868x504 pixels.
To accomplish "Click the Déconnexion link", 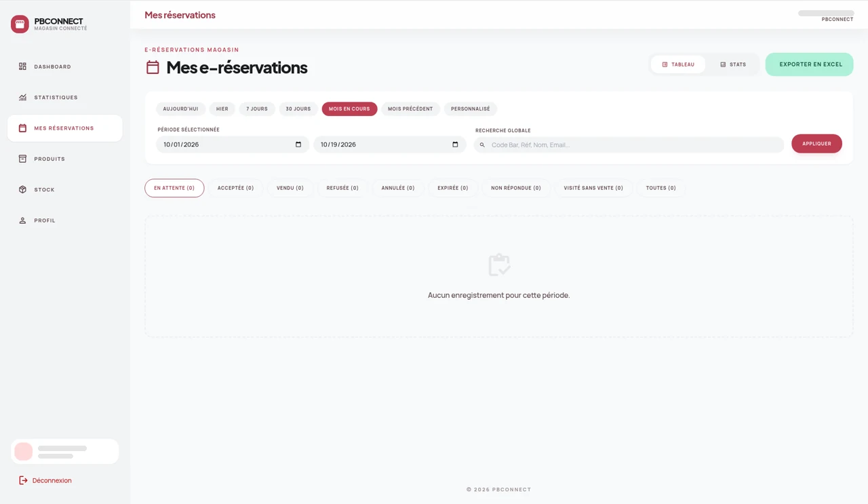I will [x=52, y=480].
